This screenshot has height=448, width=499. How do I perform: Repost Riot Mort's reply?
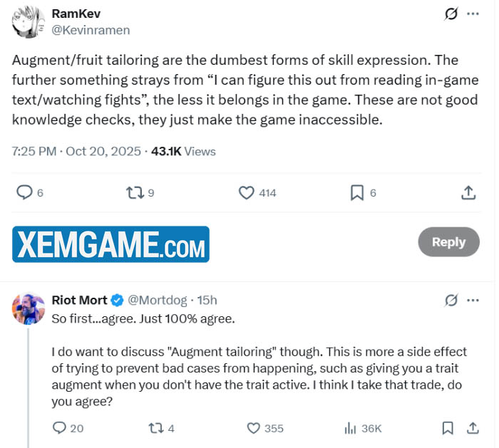coord(155,428)
